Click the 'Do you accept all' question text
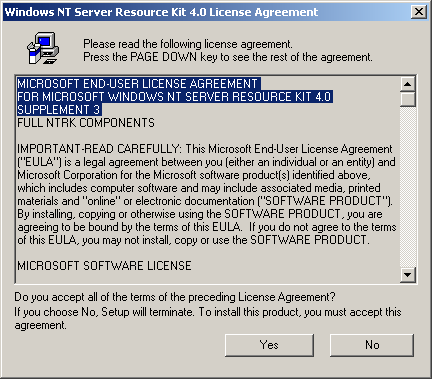This screenshot has width=432, height=379. 175,297
